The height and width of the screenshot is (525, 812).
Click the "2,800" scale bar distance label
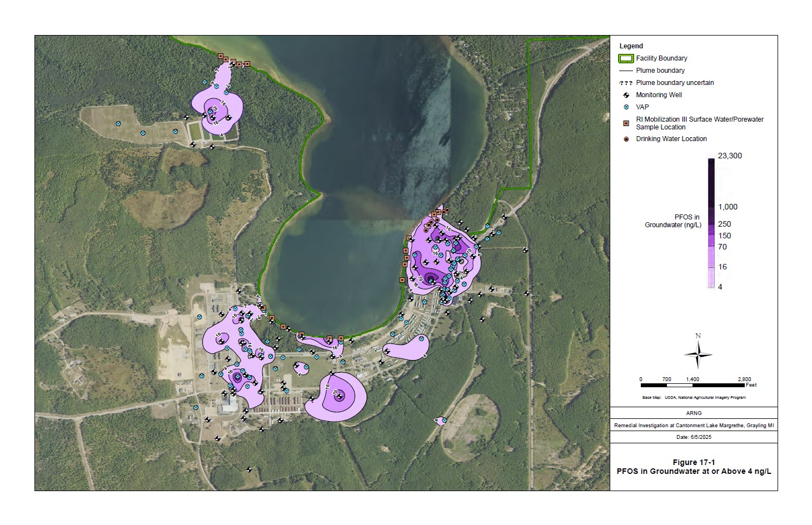pos(744,379)
